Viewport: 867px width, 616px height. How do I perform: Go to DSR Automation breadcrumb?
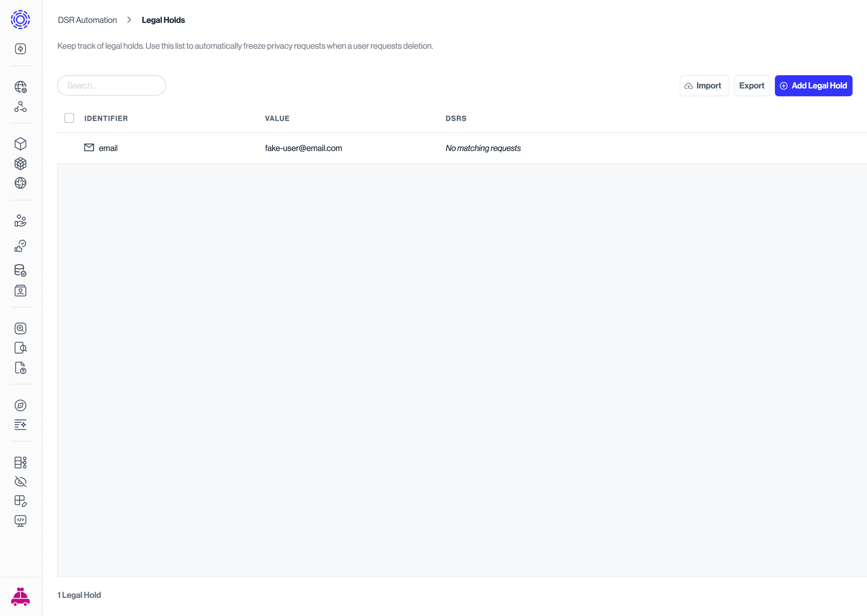[87, 20]
